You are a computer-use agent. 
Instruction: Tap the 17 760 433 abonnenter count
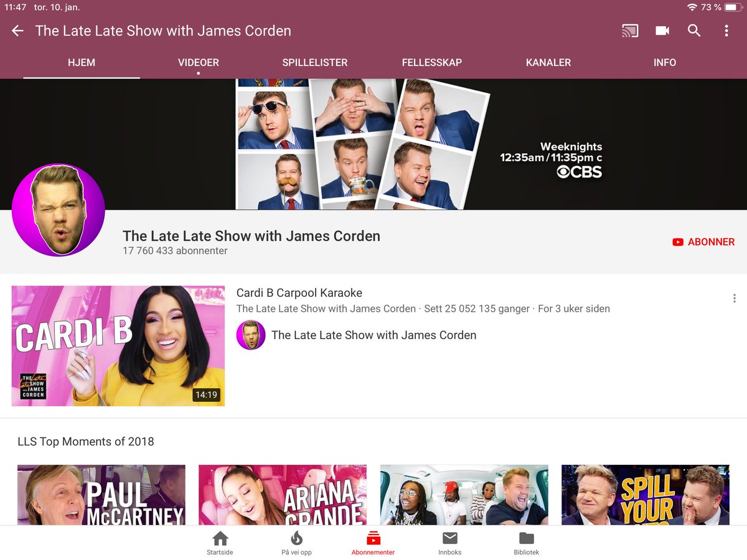[x=175, y=251]
